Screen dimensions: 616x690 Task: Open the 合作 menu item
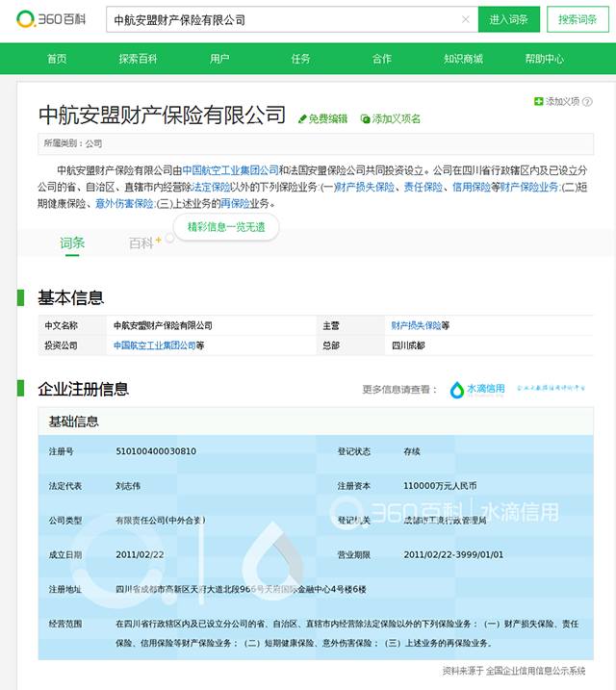381,59
